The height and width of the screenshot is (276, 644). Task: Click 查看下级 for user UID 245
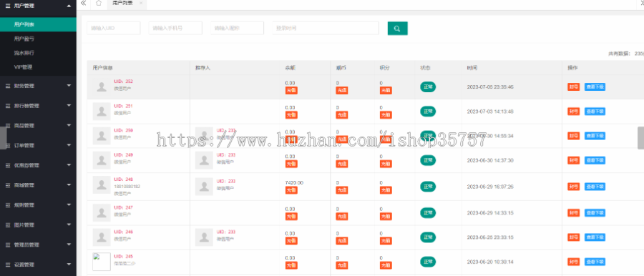click(x=595, y=262)
